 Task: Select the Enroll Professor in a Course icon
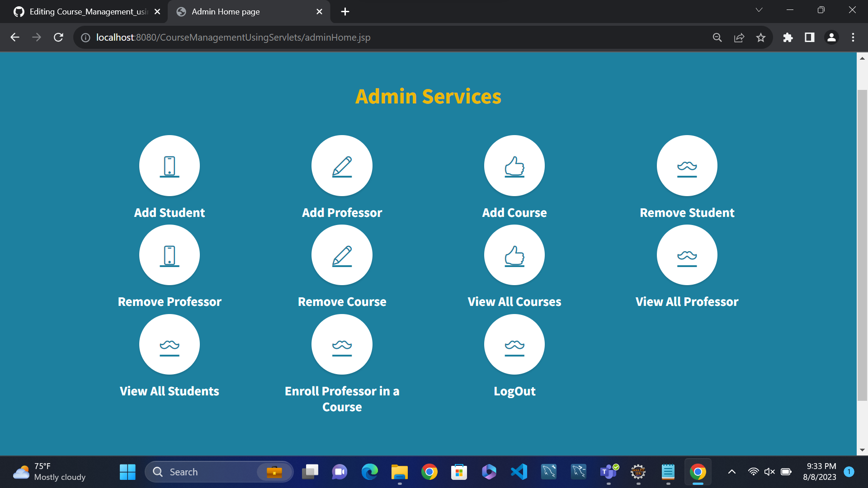click(x=341, y=344)
